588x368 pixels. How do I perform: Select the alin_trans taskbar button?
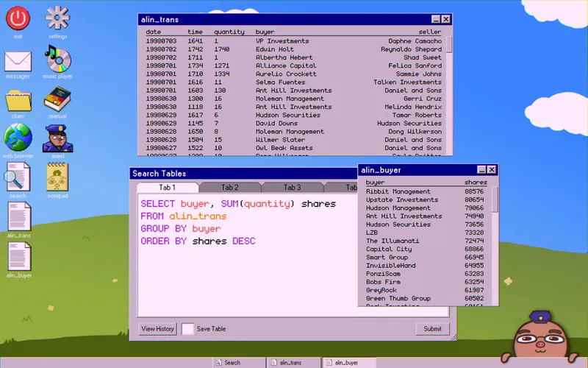(294, 363)
